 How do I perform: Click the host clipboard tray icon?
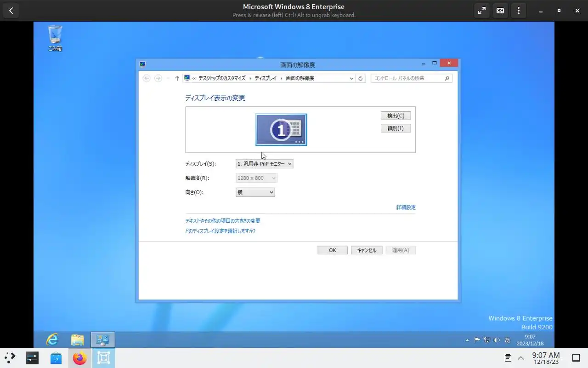coord(508,358)
